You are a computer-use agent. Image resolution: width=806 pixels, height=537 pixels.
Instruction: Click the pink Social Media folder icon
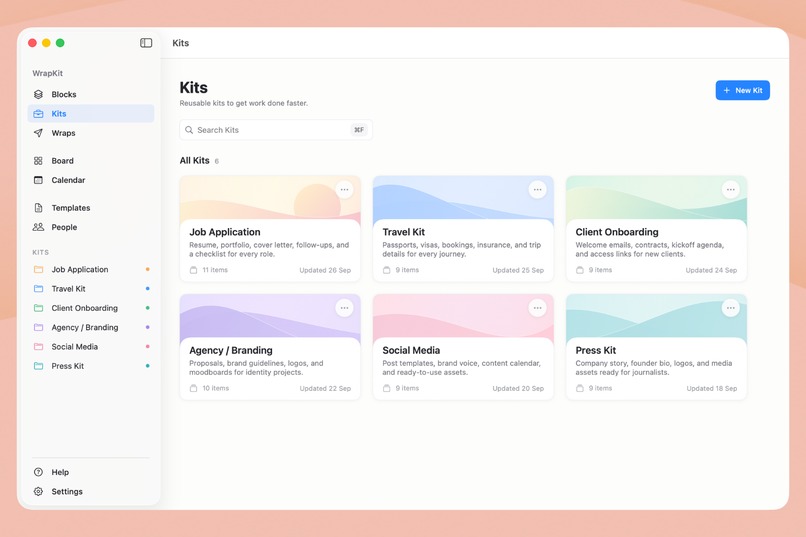pyautogui.click(x=38, y=347)
